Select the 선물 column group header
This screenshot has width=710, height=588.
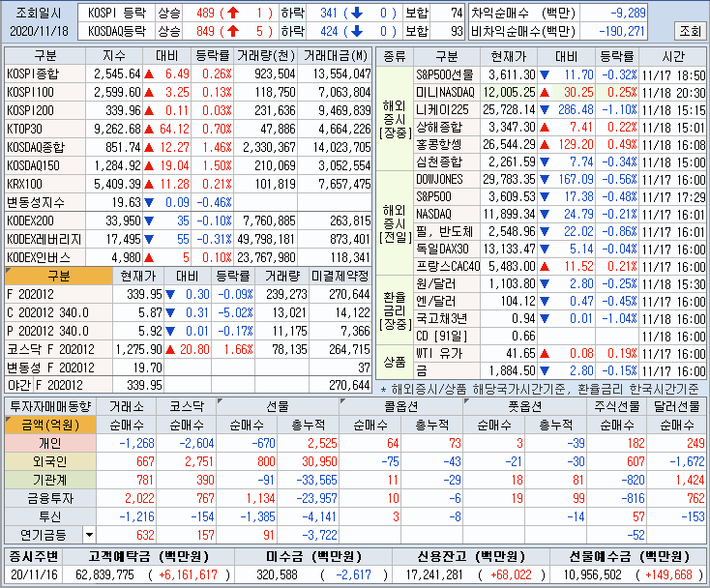pyautogui.click(x=278, y=406)
